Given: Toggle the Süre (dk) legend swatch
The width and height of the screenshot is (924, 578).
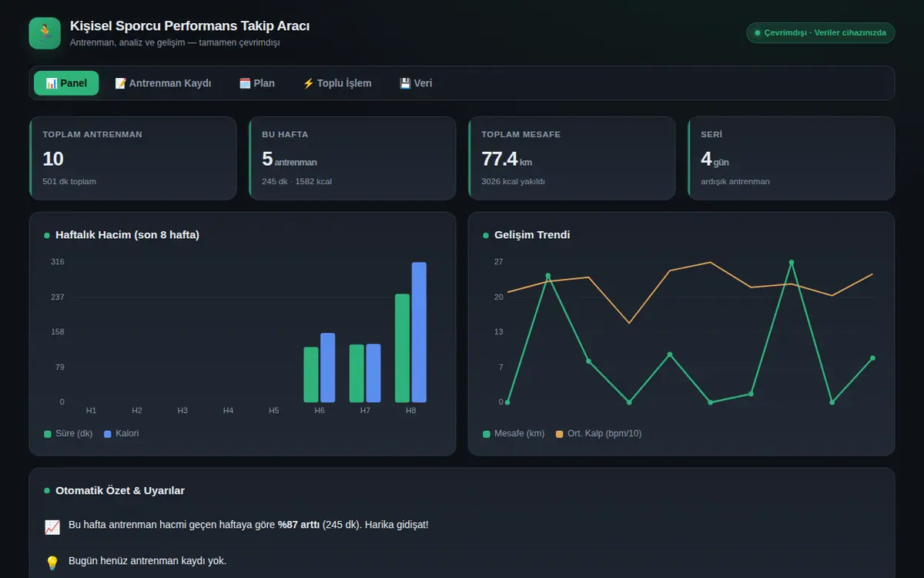Looking at the screenshot, I should tap(48, 434).
